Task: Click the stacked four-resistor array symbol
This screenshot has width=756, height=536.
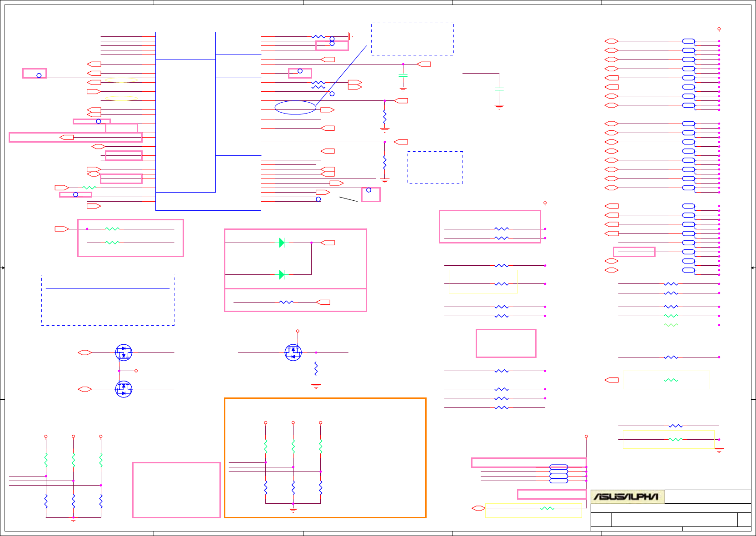Action: pyautogui.click(x=559, y=474)
